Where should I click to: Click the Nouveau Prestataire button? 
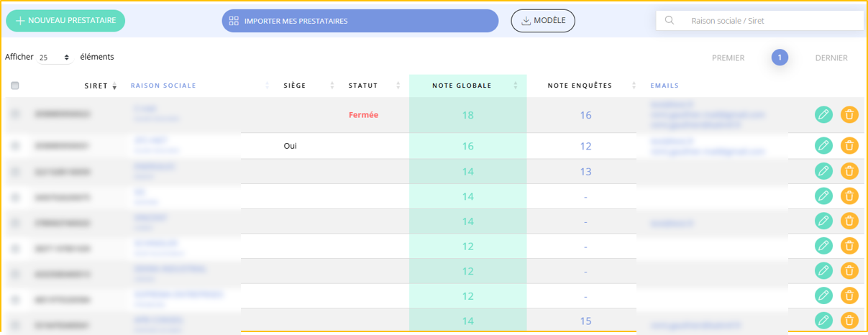[65, 21]
